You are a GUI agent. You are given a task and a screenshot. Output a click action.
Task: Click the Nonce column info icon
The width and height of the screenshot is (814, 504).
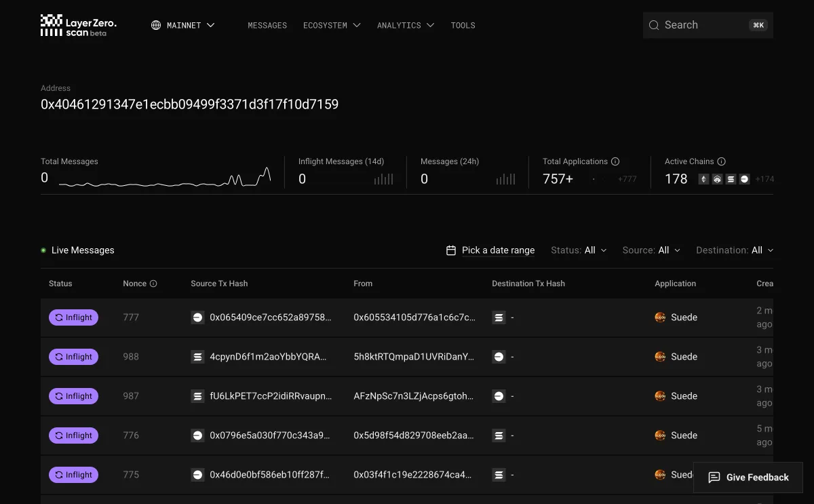coord(153,284)
